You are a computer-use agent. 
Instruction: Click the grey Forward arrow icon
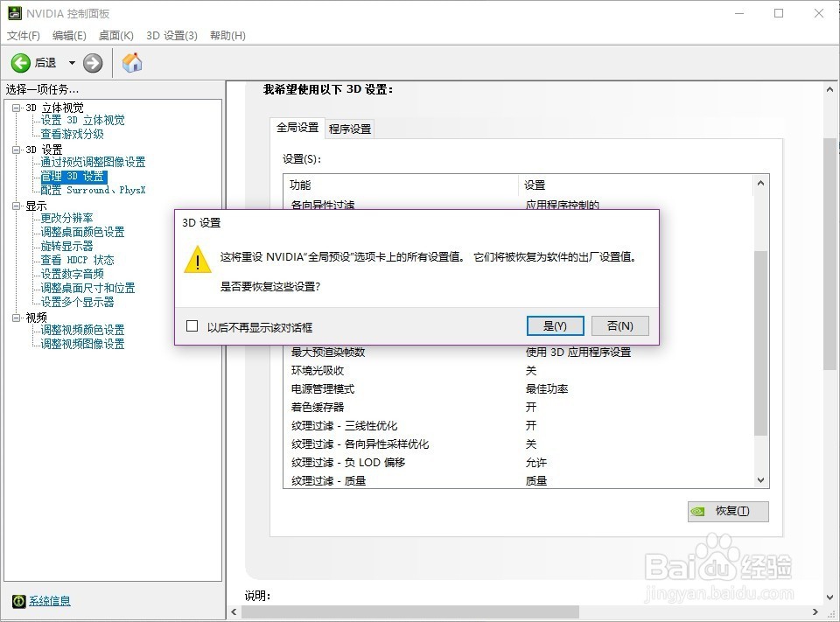click(93, 63)
